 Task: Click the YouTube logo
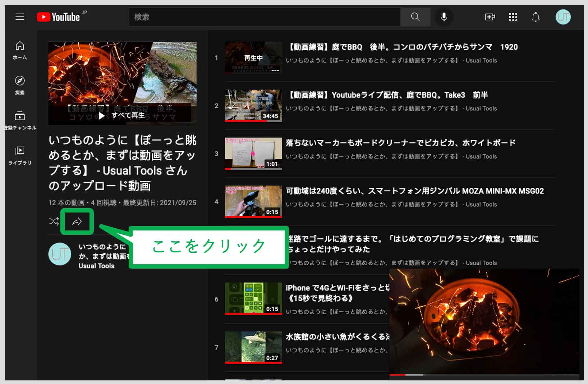(x=59, y=17)
